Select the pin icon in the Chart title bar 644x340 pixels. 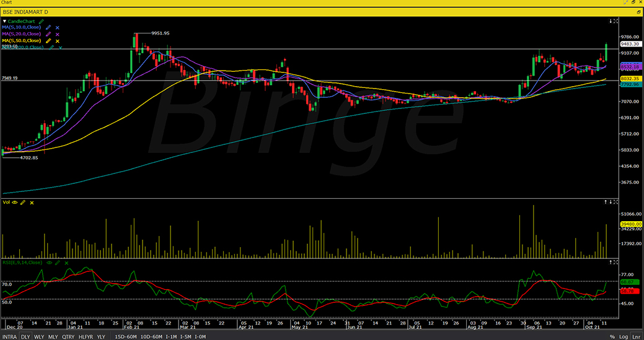pos(627,2)
